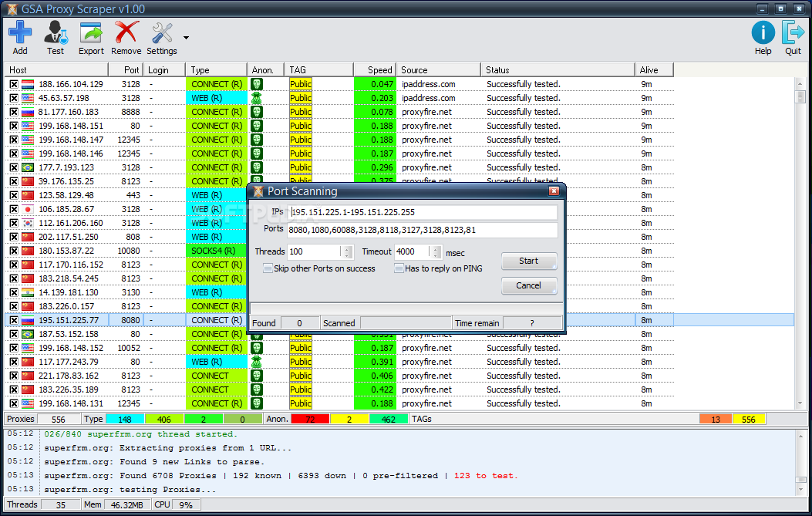The image size is (812, 516).
Task: Click the India flag next to 14.139.181.130
Action: (28, 292)
